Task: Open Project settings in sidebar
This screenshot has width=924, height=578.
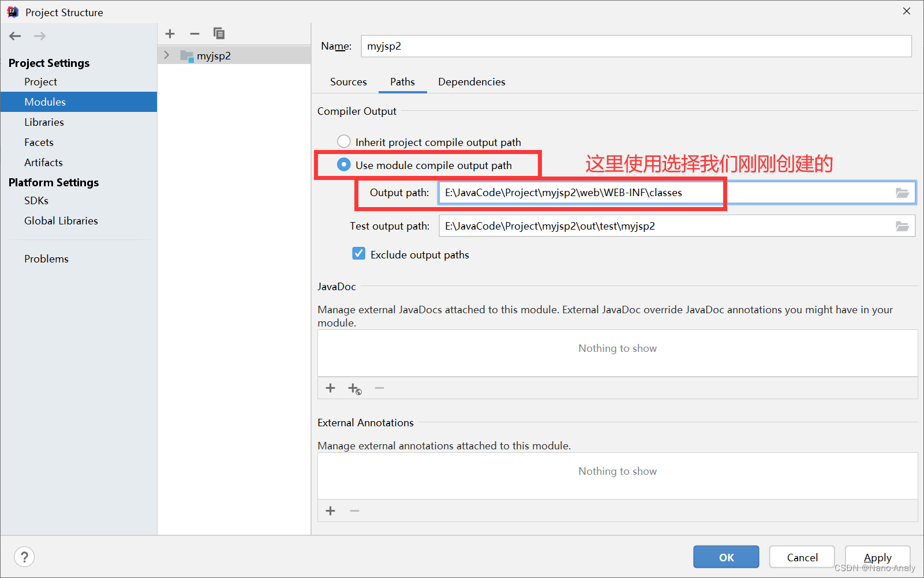Action: (x=78, y=82)
